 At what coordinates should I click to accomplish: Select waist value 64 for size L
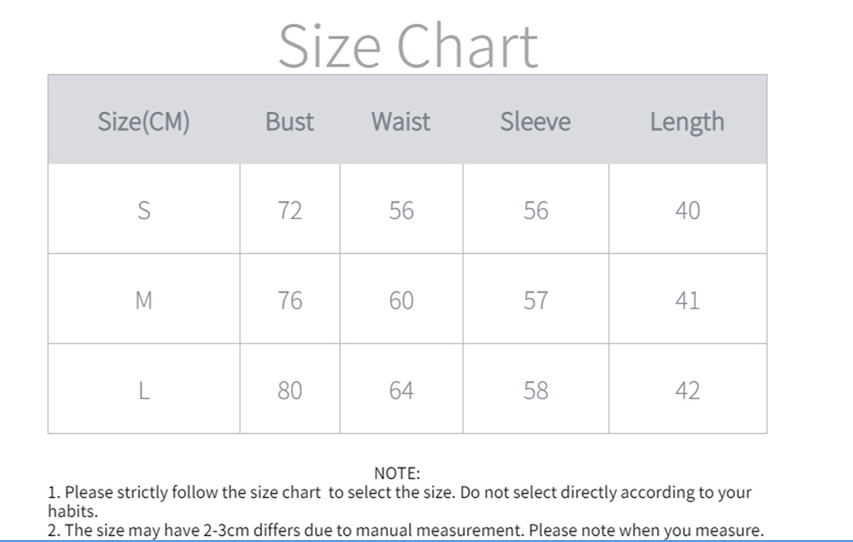point(401,390)
